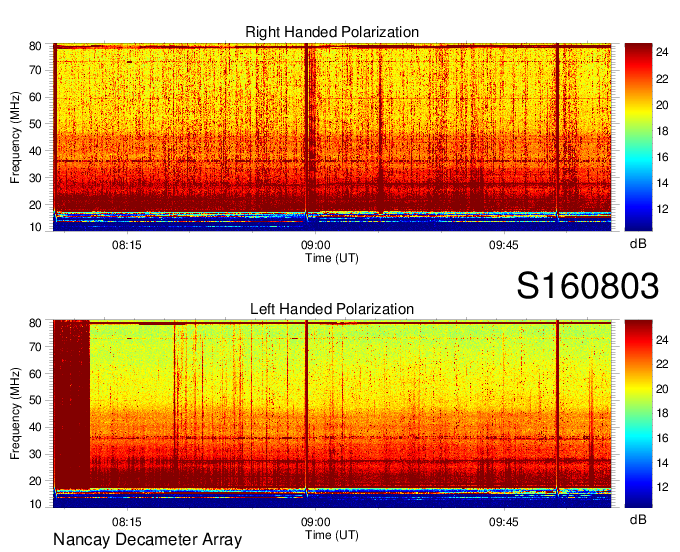
Task: Click the top panel dB color bar
Action: [x=638, y=137]
